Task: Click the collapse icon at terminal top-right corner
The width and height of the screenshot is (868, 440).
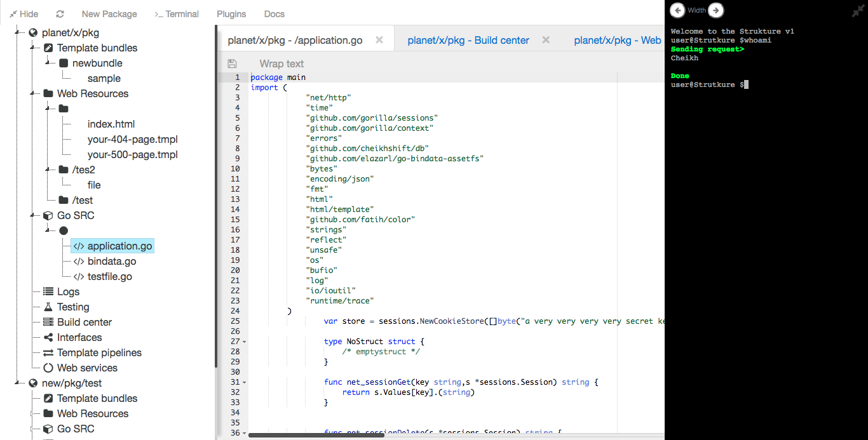Action: [858, 11]
